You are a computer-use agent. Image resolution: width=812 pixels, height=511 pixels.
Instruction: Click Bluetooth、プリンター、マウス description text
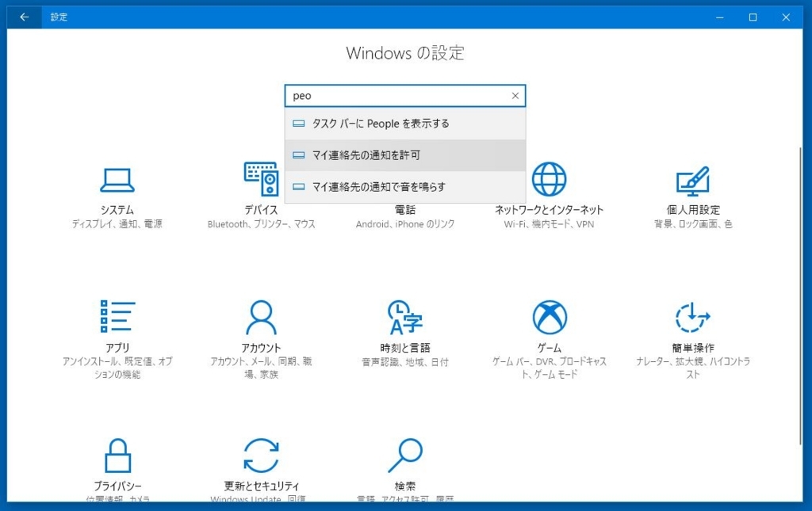(261, 224)
